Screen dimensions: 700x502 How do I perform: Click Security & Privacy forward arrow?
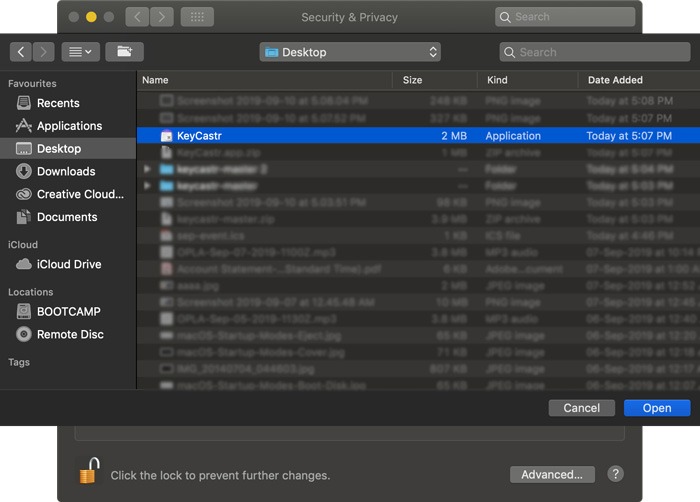click(162, 17)
